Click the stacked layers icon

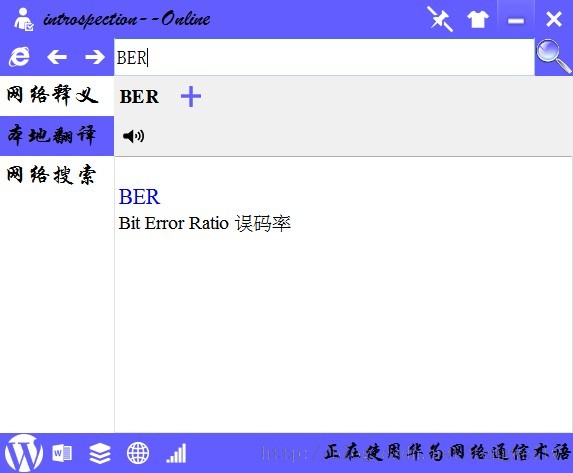tap(100, 453)
